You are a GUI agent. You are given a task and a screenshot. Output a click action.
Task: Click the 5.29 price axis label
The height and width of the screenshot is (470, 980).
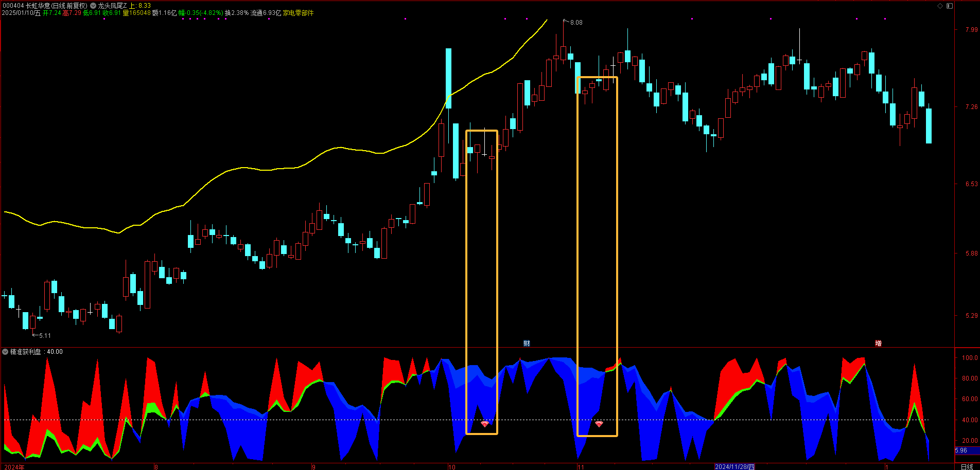point(971,316)
